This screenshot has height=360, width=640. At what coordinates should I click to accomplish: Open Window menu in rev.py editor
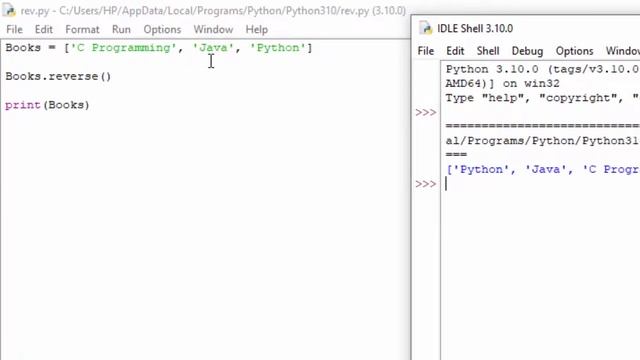pyautogui.click(x=213, y=29)
